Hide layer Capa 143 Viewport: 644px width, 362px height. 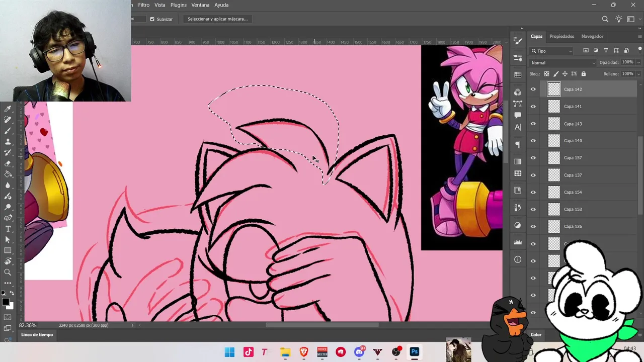coord(533,124)
